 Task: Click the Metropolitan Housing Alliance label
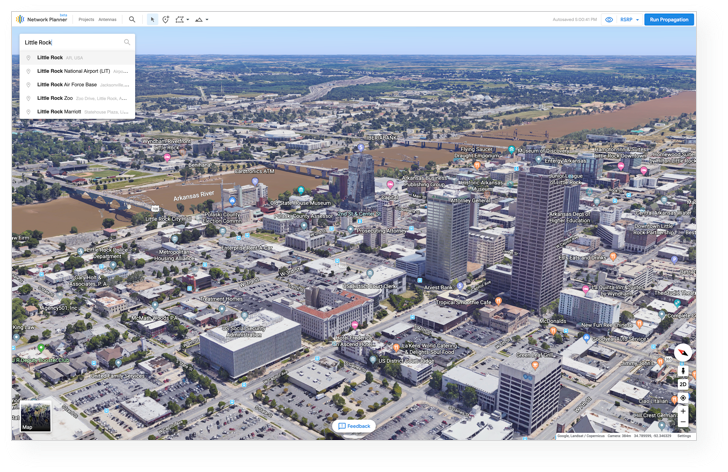(175, 255)
